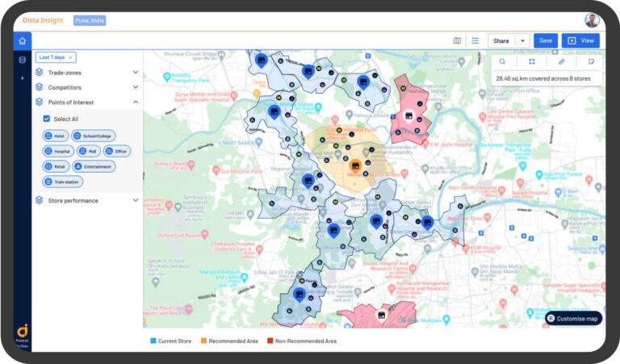
Task: Open the sticky note tool on the map
Action: [x=591, y=61]
